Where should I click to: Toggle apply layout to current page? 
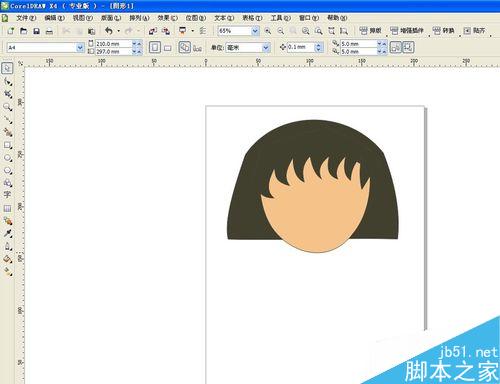(x=197, y=48)
